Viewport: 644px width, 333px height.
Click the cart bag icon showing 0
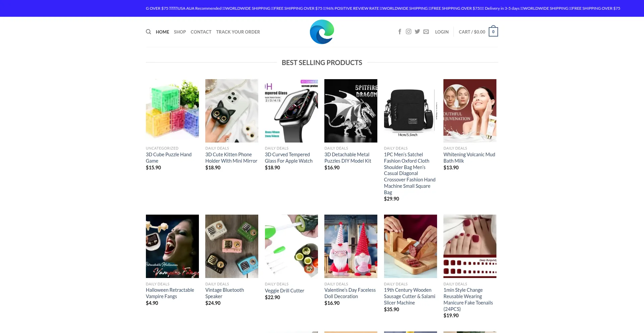pyautogui.click(x=493, y=32)
